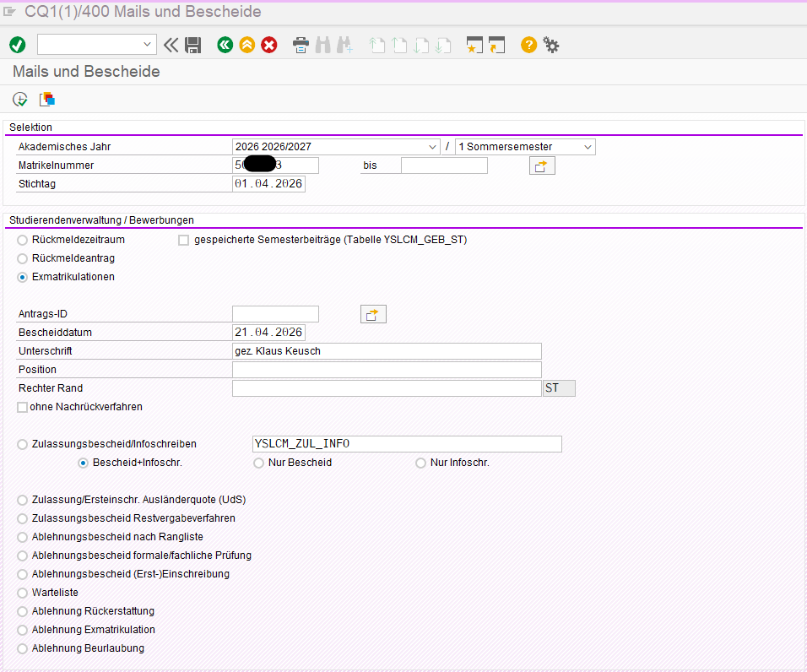Click the Save diskette icon

[x=193, y=46]
